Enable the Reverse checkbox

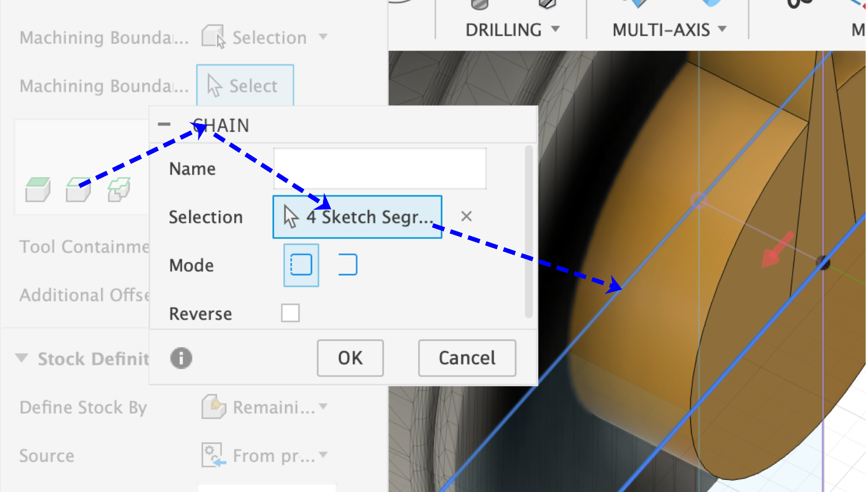point(290,313)
